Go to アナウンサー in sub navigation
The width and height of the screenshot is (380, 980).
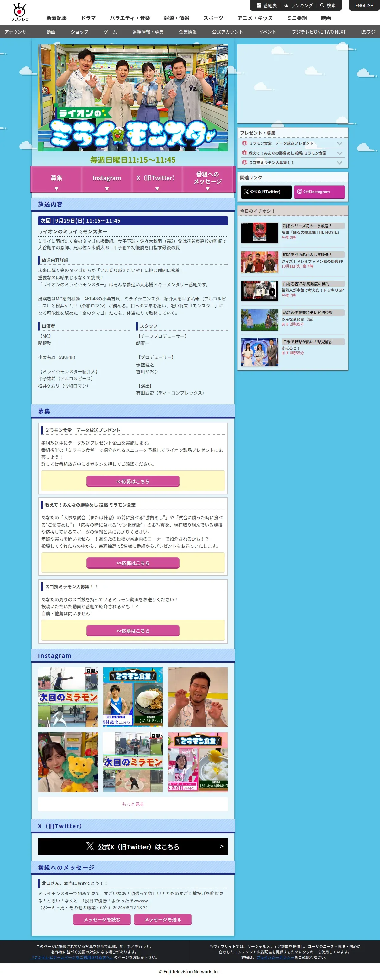click(17, 32)
